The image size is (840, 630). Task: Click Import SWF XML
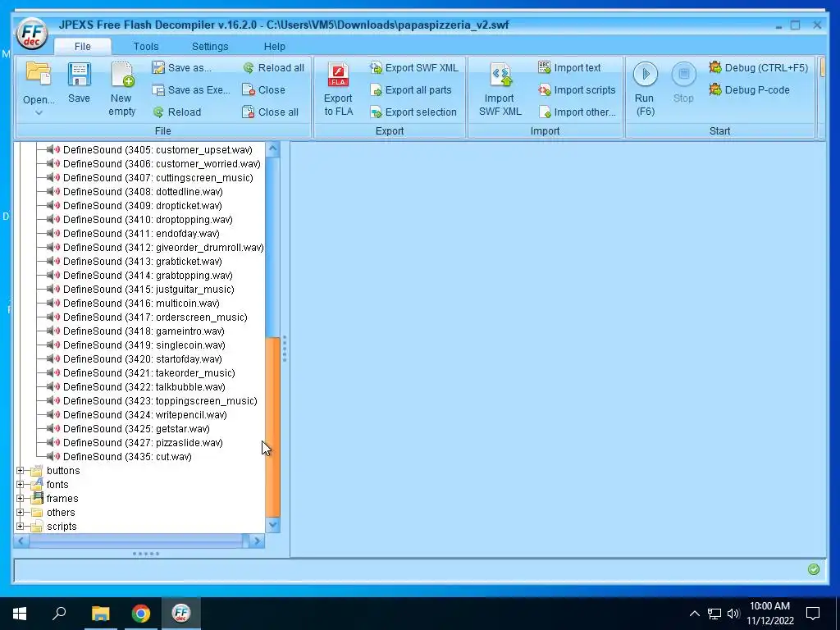500,89
